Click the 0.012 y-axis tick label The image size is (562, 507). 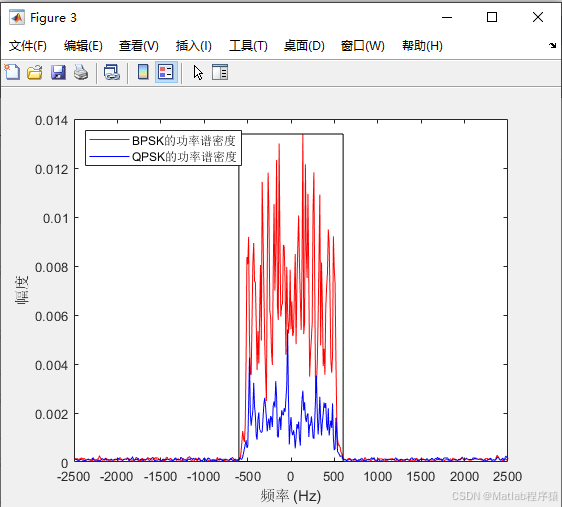(x=51, y=169)
